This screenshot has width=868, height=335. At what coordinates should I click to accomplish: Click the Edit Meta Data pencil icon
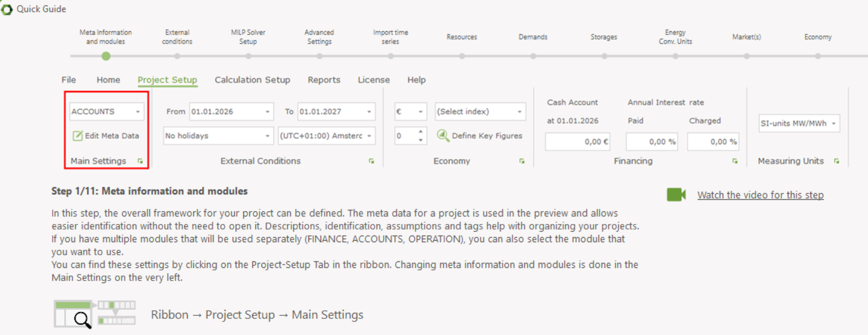78,136
